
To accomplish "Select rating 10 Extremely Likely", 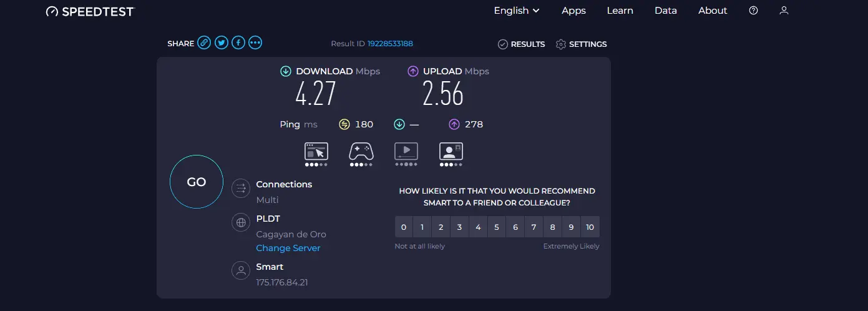I will click(590, 227).
